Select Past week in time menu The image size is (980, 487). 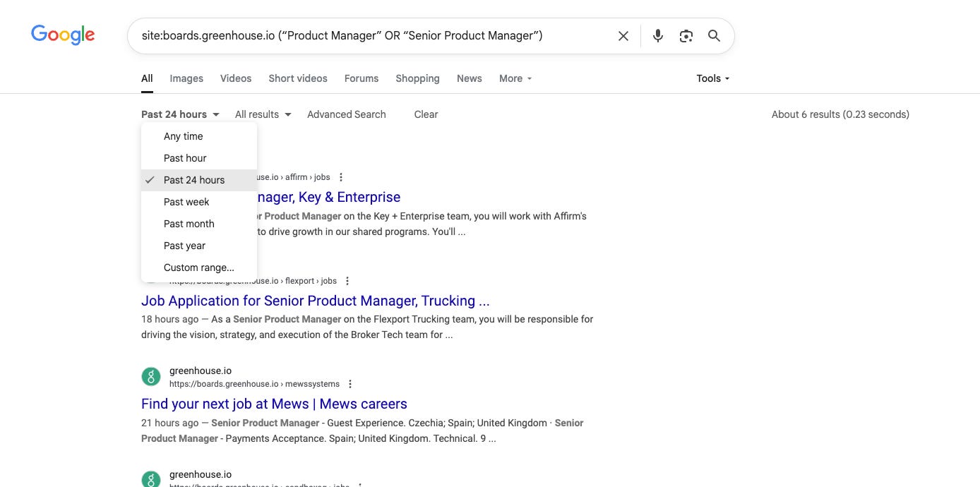(x=199, y=202)
